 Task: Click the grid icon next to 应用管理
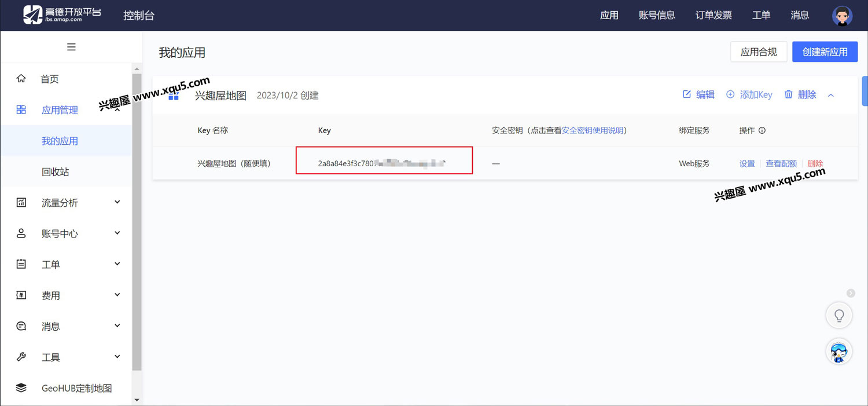21,109
